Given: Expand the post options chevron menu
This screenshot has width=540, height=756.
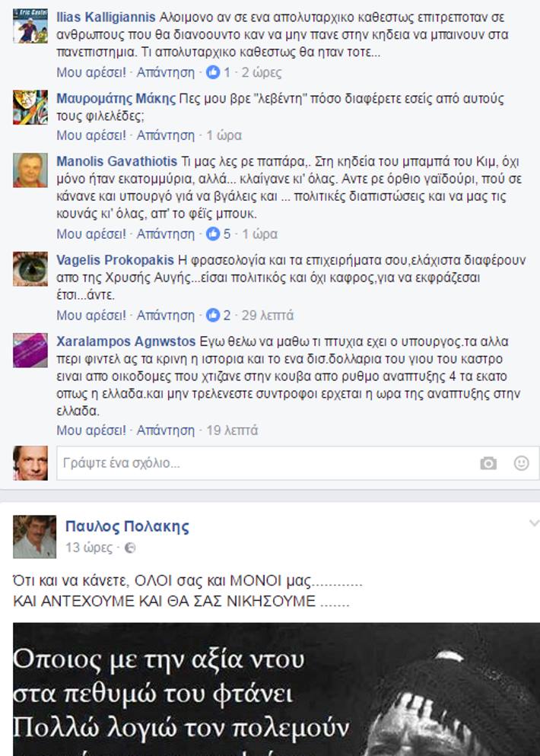Looking at the screenshot, I should click(x=534, y=523).
